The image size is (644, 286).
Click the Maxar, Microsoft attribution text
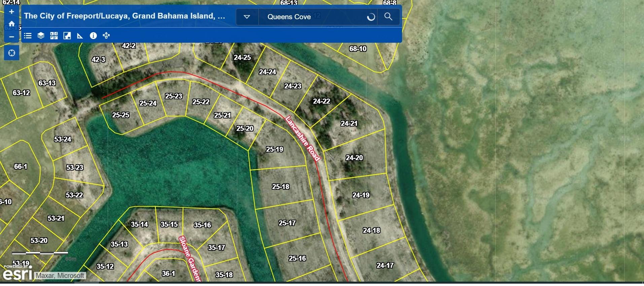60,276
